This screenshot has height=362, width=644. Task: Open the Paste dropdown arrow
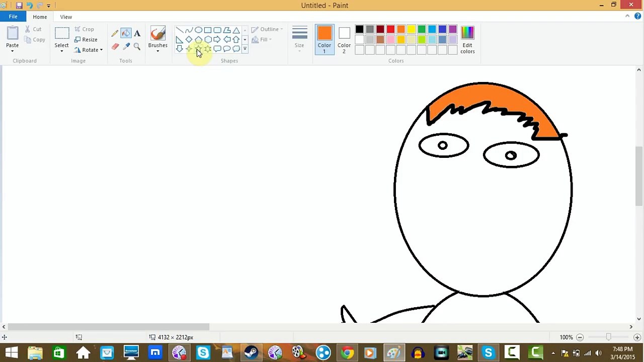[12, 50]
